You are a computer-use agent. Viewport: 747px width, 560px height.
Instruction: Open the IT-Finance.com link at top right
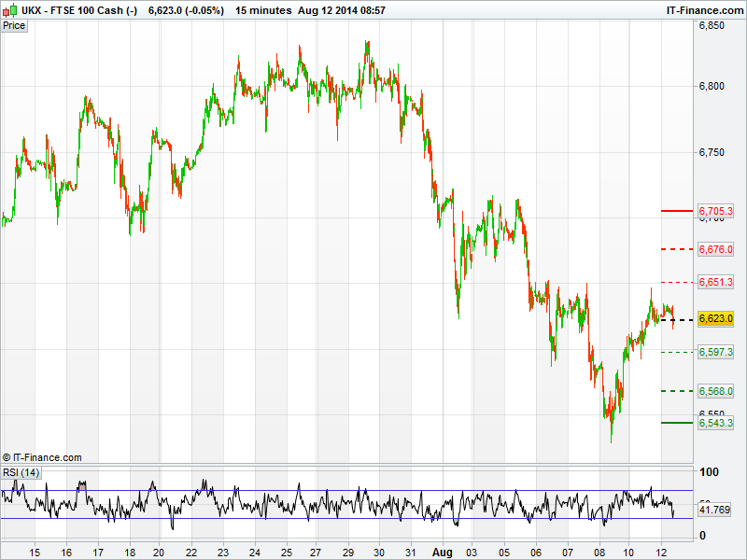pos(703,9)
